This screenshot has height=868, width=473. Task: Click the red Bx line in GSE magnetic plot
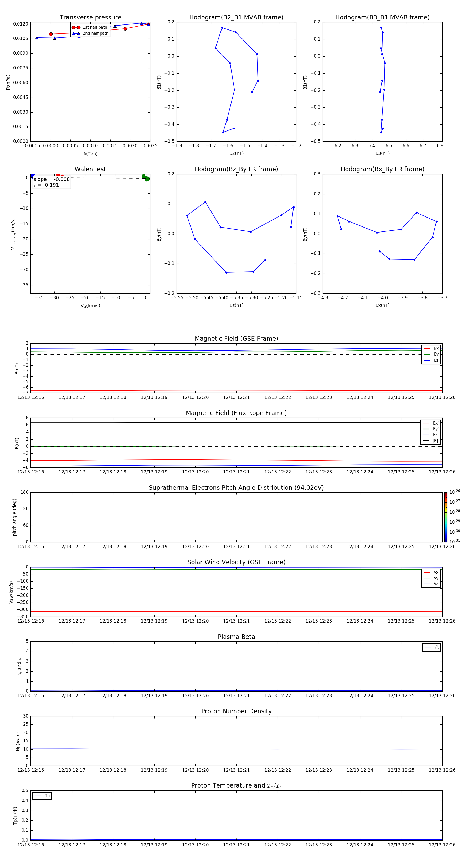[236, 391]
